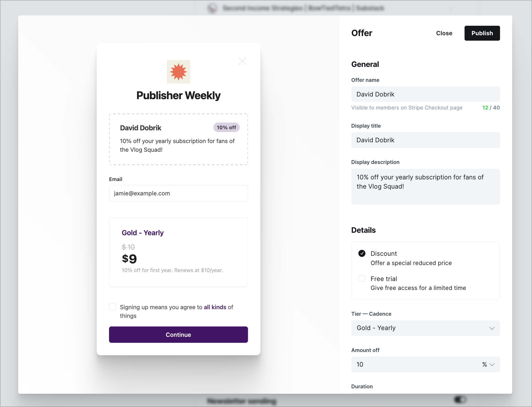Click the email input field
This screenshot has width=532, height=407.
click(178, 193)
